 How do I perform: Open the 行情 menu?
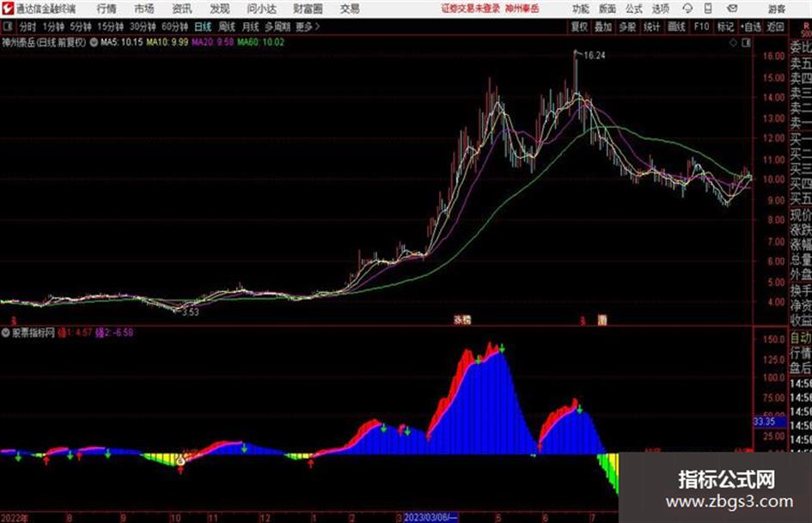click(x=107, y=9)
